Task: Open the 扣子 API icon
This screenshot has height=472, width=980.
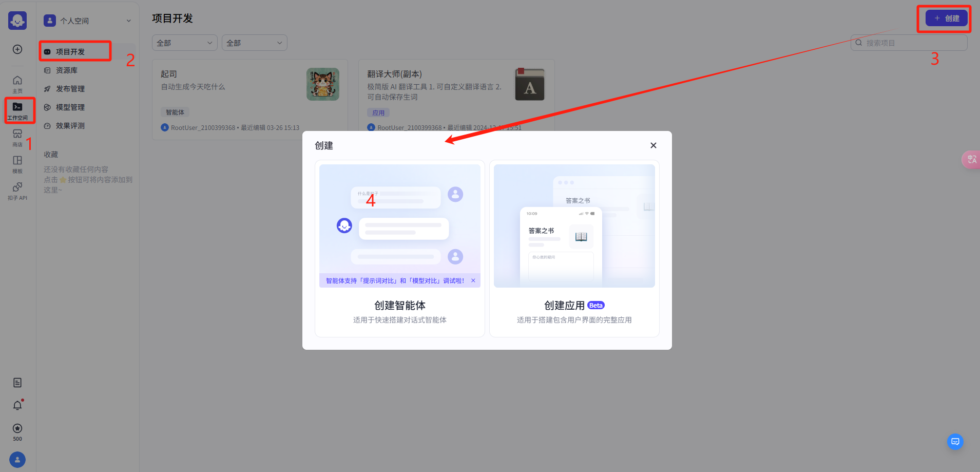Action: [17, 191]
